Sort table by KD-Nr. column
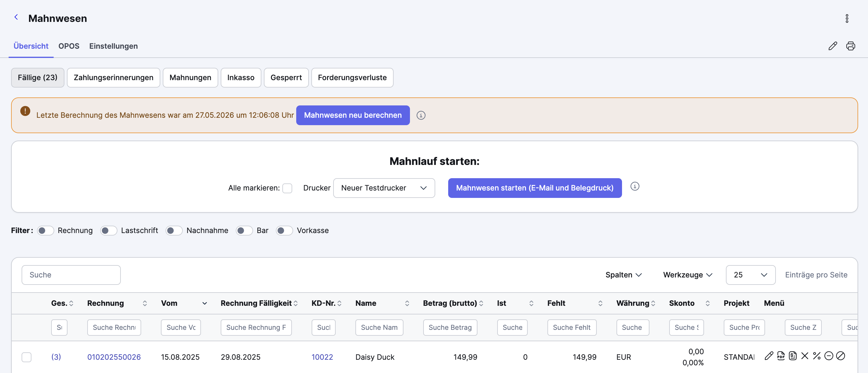 [339, 304]
